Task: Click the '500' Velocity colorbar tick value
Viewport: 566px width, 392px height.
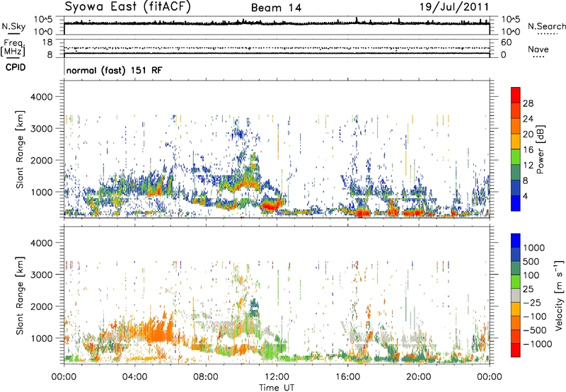Action: point(531,261)
